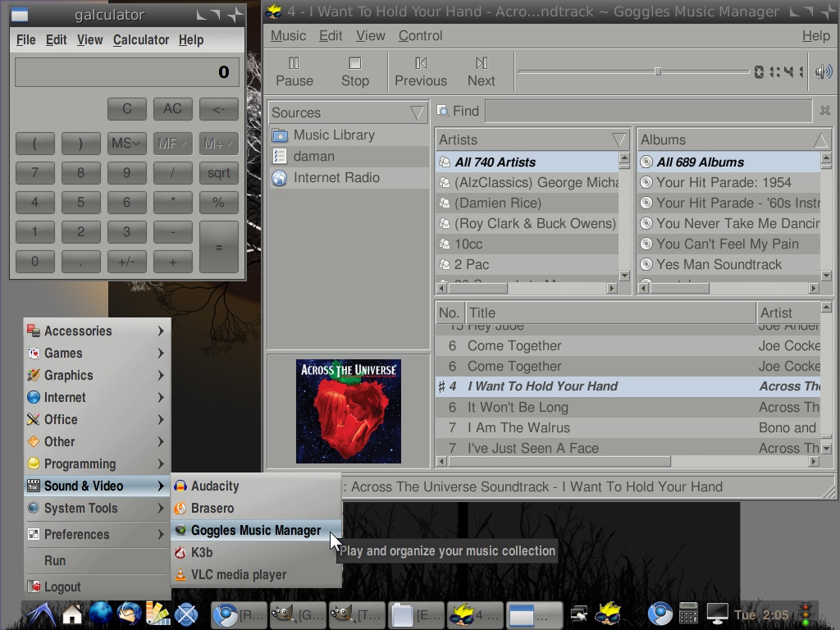Open the View menu in galculator

click(89, 39)
